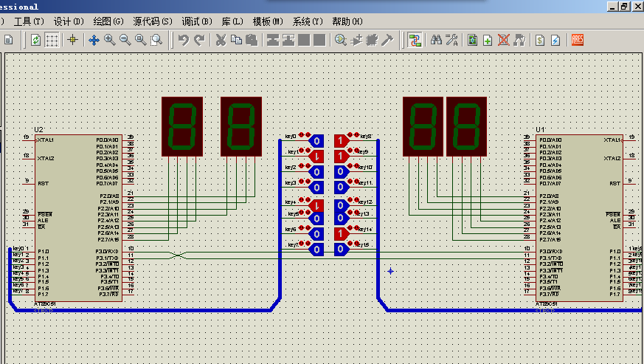Open the make device tool
The width and height of the screenshot is (644, 364).
(x=356, y=40)
